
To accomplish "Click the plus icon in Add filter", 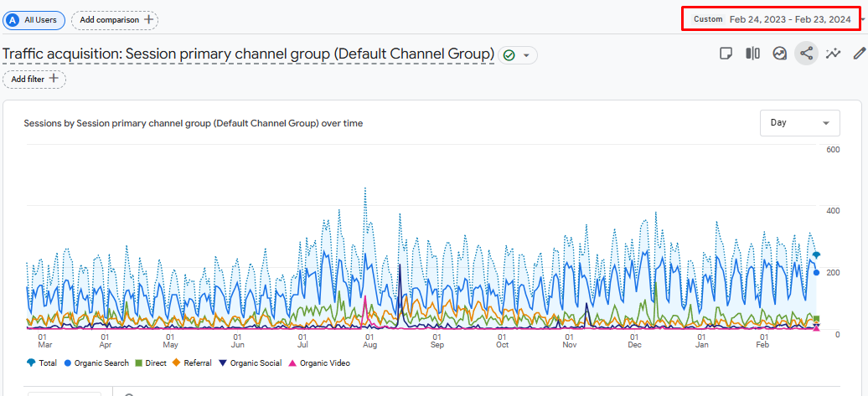I will (x=54, y=79).
